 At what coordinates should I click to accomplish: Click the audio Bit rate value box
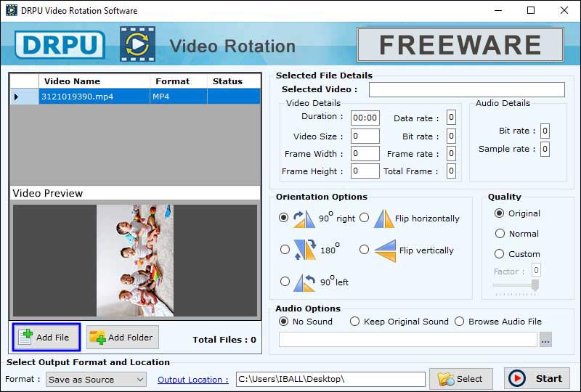tap(545, 131)
